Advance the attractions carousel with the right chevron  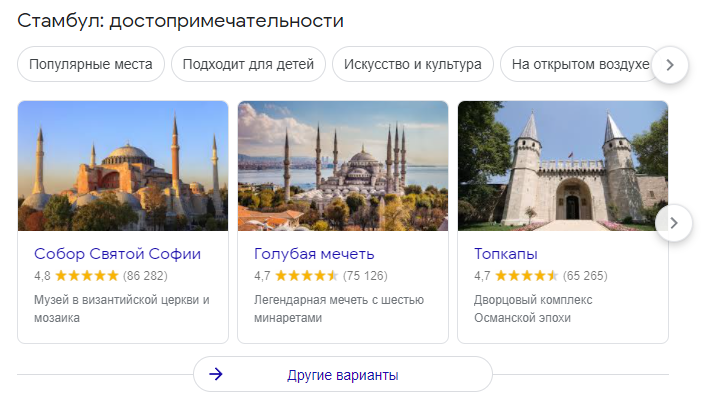674,223
